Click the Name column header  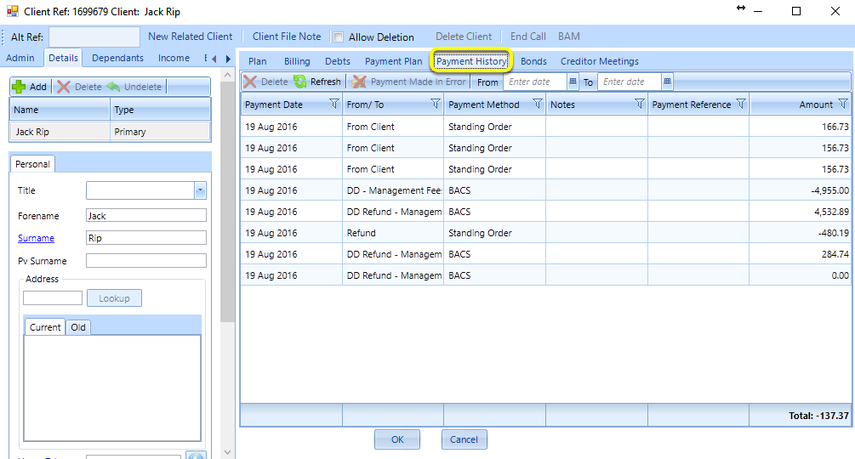(x=60, y=110)
